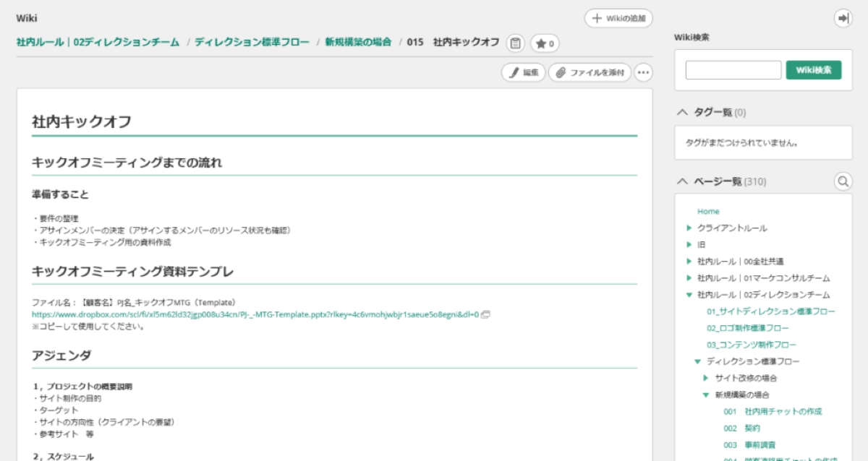
Task: Collapse 社内ルール｜02ディレクションチーム tree node
Action: (x=689, y=295)
